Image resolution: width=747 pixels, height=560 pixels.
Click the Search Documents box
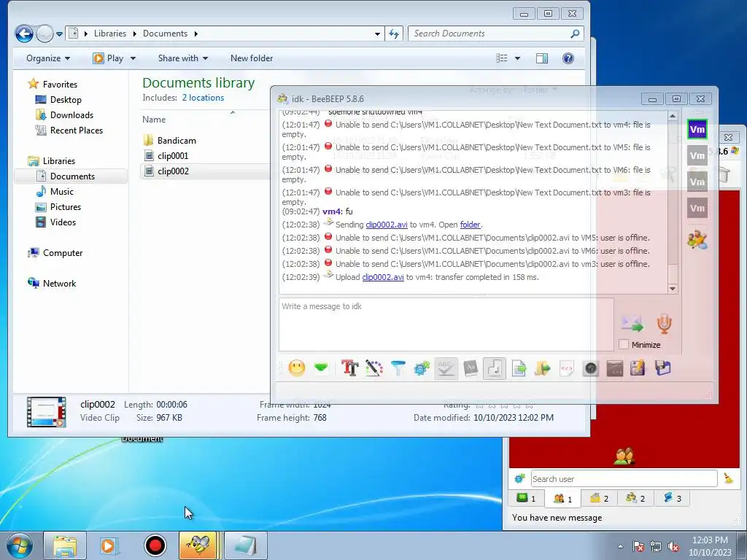[x=496, y=34]
